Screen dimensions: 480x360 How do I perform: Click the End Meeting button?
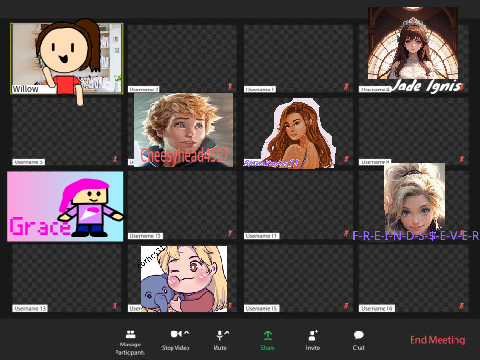point(438,340)
